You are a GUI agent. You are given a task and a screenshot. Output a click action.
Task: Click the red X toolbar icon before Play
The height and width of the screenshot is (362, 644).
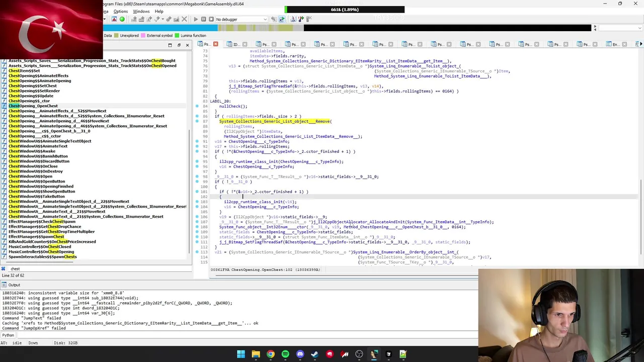[x=184, y=19]
